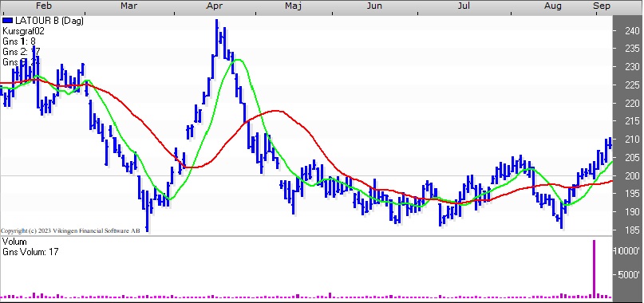Select the Apr month label on timeline

click(x=215, y=6)
